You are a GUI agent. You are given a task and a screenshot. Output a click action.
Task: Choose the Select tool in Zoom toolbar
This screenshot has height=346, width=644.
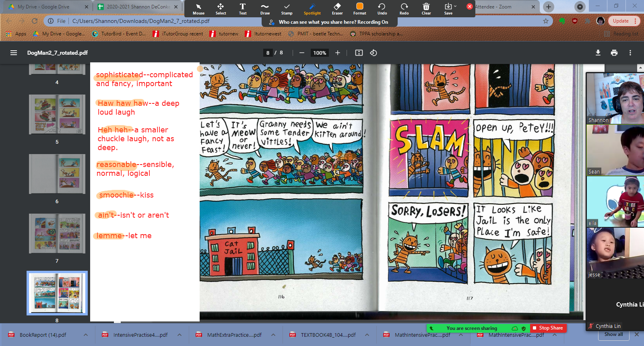[221, 9]
